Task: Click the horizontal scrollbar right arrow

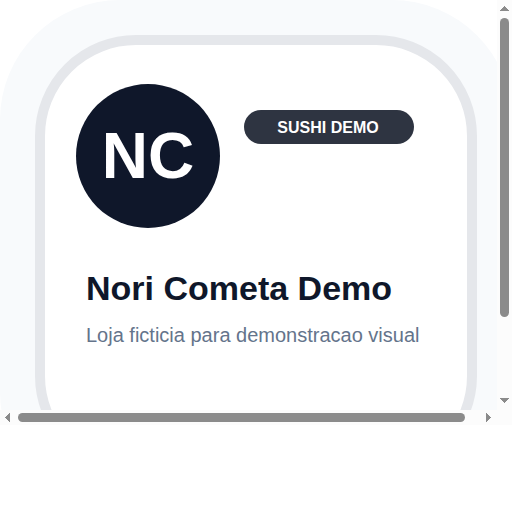Action: point(488,417)
